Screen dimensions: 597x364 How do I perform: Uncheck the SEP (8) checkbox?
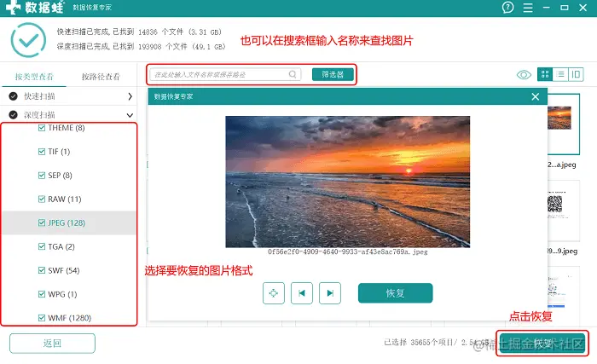point(42,175)
